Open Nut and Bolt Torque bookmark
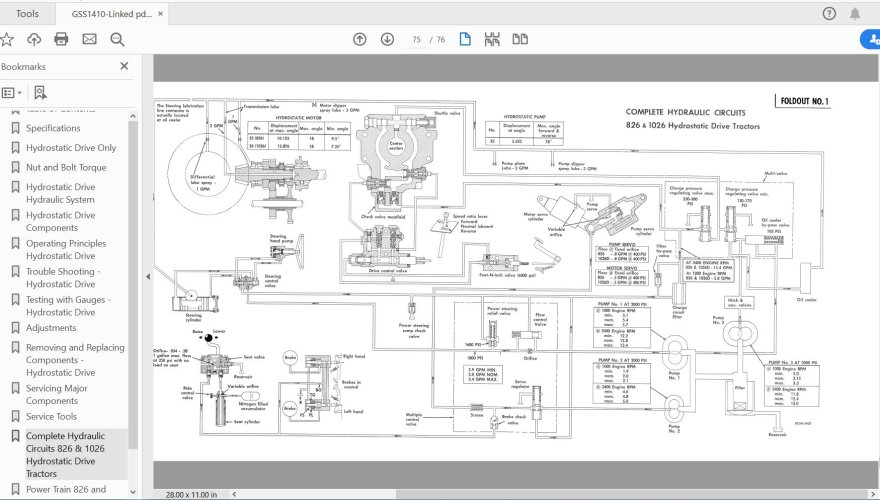880x500 pixels. [66, 167]
